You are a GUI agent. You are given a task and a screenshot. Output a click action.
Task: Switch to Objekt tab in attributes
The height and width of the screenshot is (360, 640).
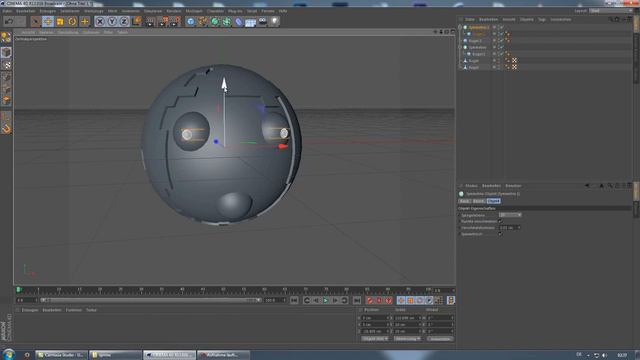[493, 201]
